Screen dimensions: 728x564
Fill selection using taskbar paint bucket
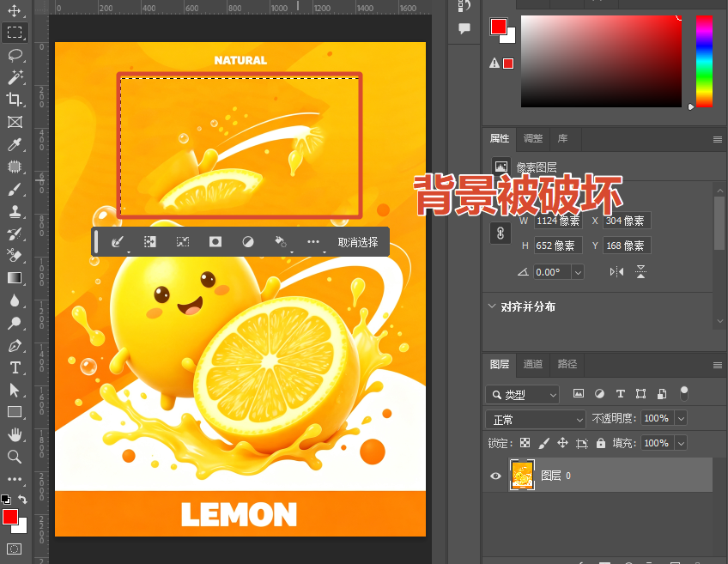click(x=281, y=242)
